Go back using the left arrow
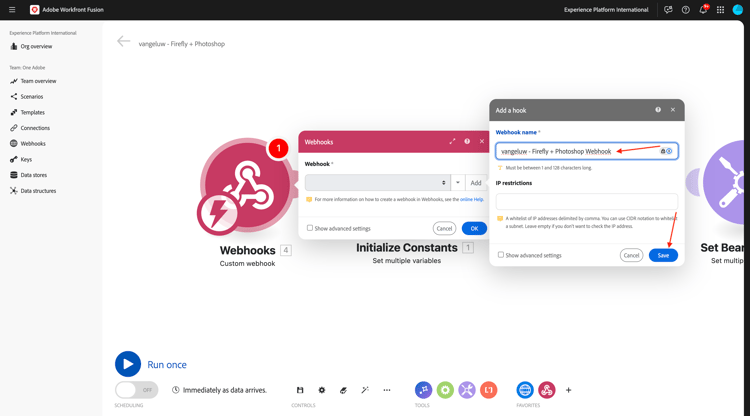The width and height of the screenshot is (750, 416). click(x=123, y=42)
